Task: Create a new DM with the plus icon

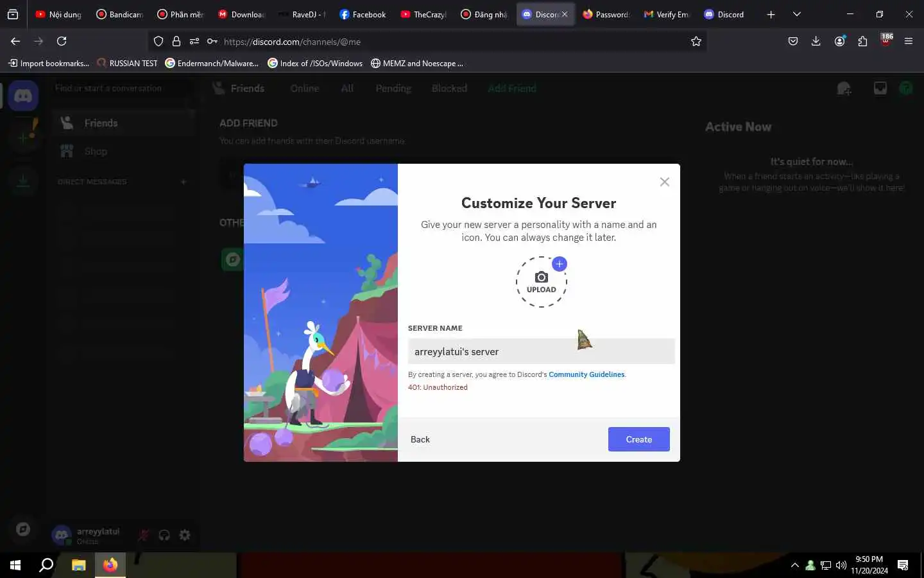Action: click(184, 182)
